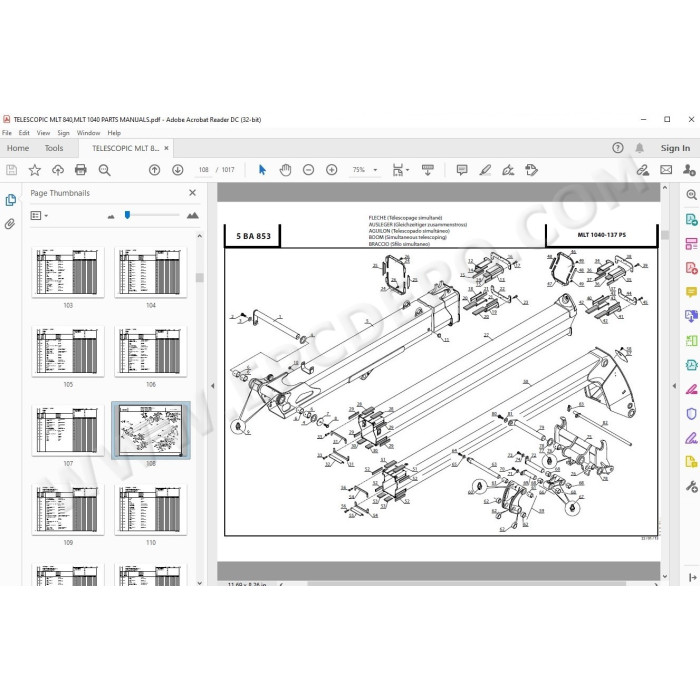This screenshot has width=700, height=700.
Task: Select the arrow Selection tool
Action: point(262,170)
